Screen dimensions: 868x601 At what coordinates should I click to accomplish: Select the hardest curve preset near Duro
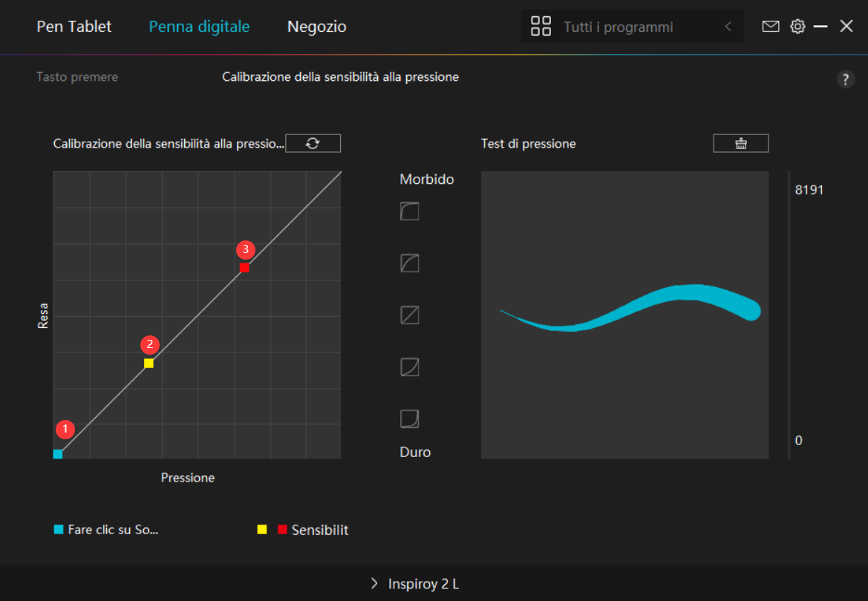[x=410, y=419]
